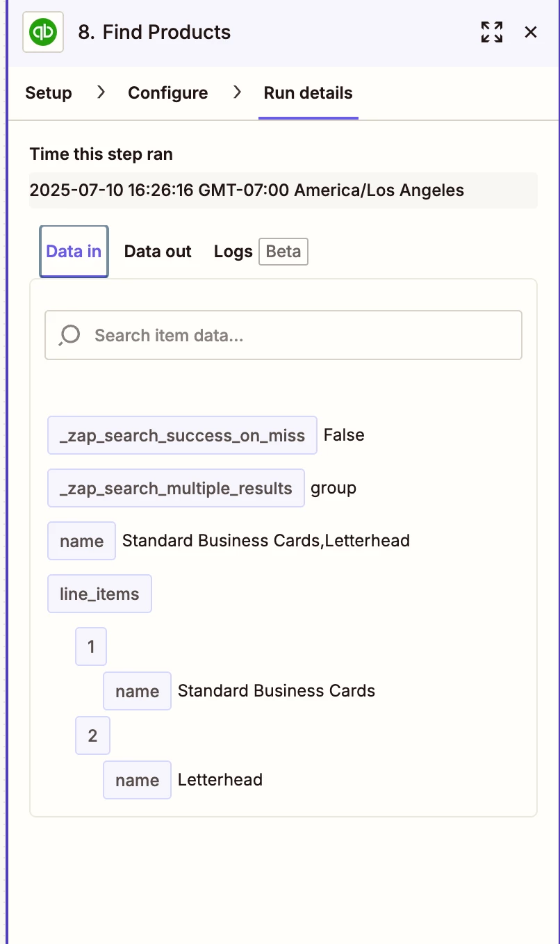560x944 pixels.
Task: Select the _zap_search_success_on_miss key
Action: 182,436
